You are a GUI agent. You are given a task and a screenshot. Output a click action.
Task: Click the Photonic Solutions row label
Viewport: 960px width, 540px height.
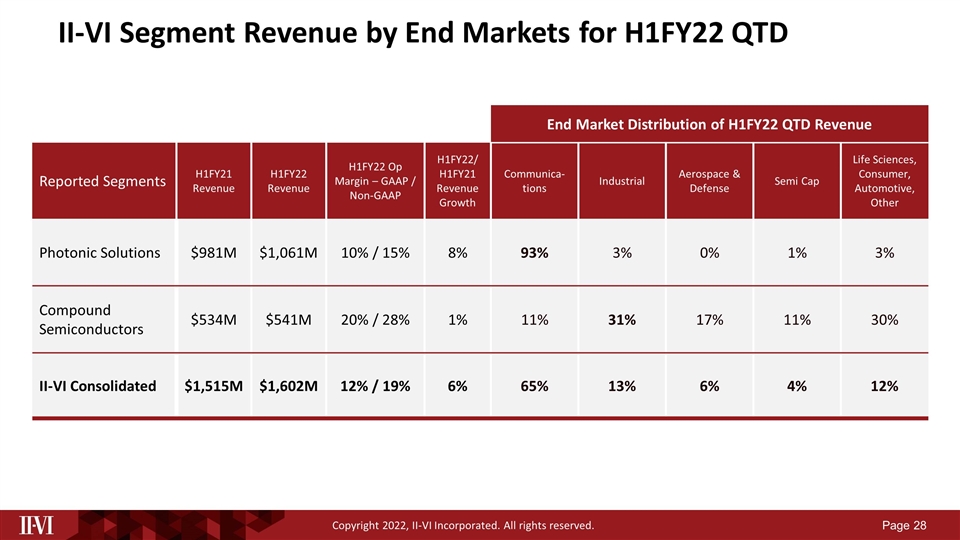coord(98,252)
